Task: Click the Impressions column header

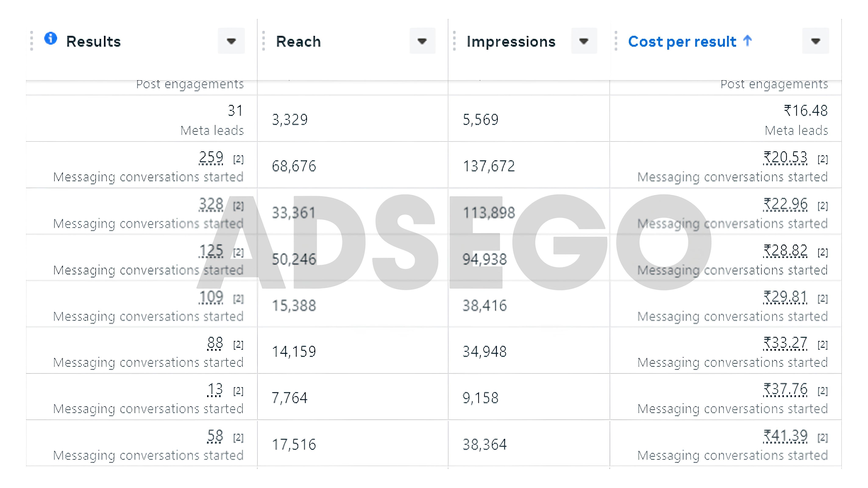Action: point(511,42)
